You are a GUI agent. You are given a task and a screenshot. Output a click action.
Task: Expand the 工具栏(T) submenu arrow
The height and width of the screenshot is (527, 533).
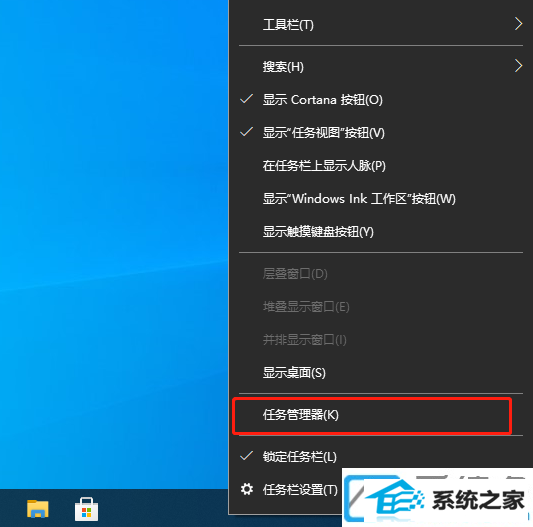tap(518, 24)
